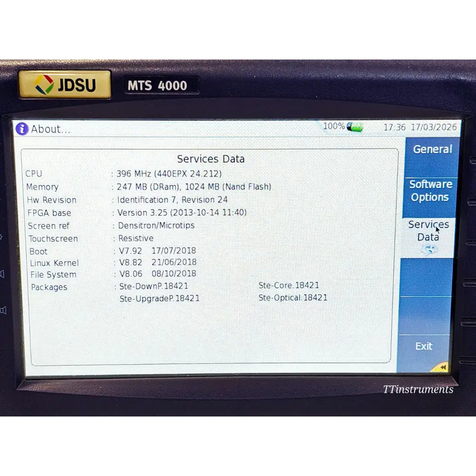This screenshot has height=476, width=476.
Task: Select the Version 3.25 FPGA value
Action: tap(182, 212)
